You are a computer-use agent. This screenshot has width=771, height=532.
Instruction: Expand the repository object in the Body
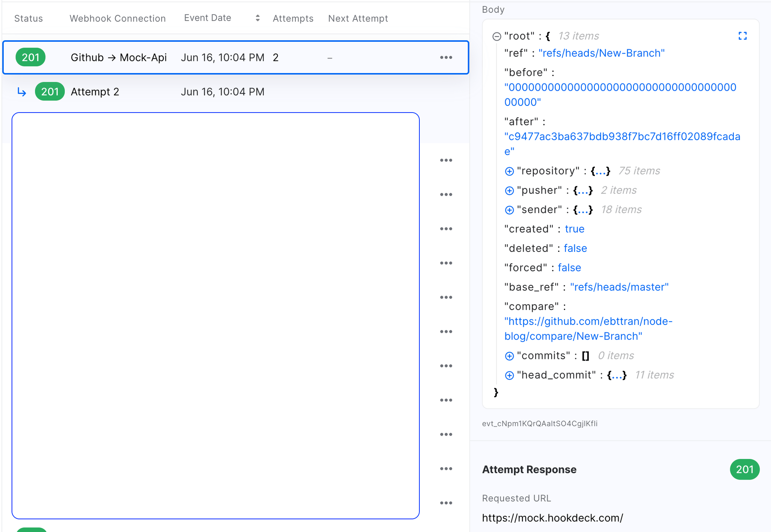pos(509,171)
